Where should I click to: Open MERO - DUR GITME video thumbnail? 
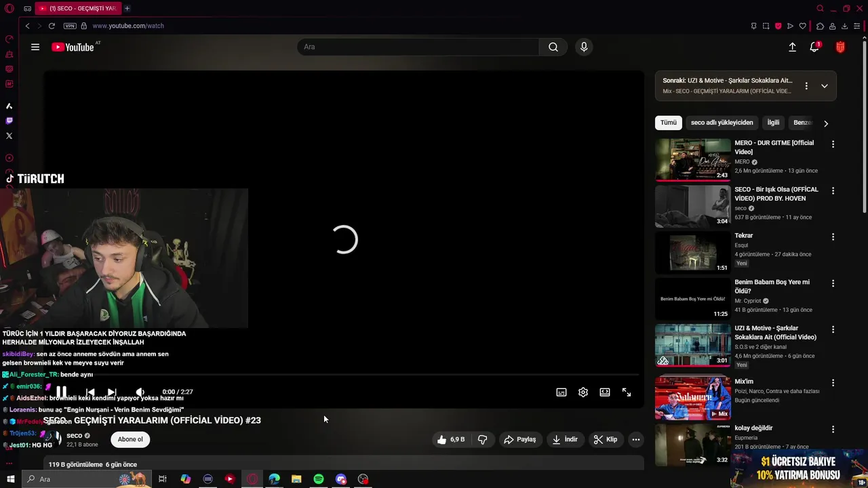[x=692, y=160]
